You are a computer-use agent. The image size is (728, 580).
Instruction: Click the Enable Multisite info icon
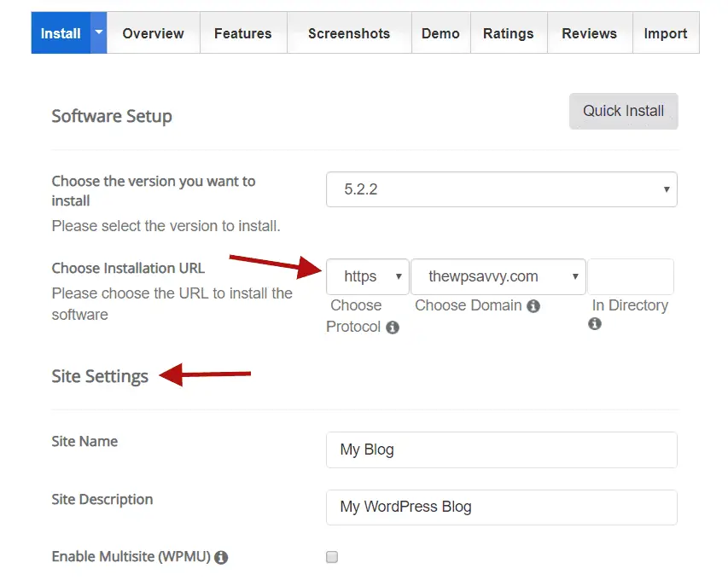coord(221,557)
